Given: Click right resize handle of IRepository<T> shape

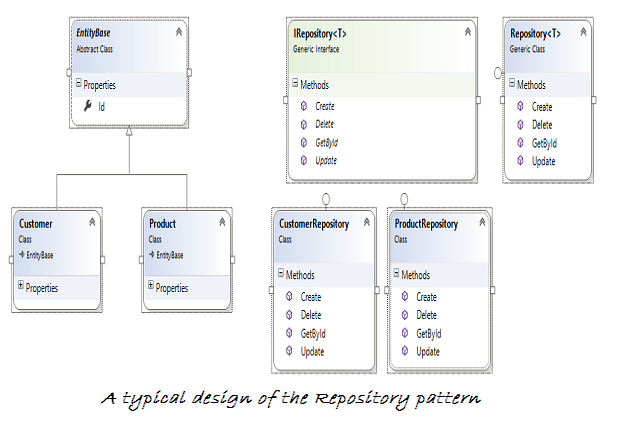Looking at the screenshot, I should (x=478, y=100).
